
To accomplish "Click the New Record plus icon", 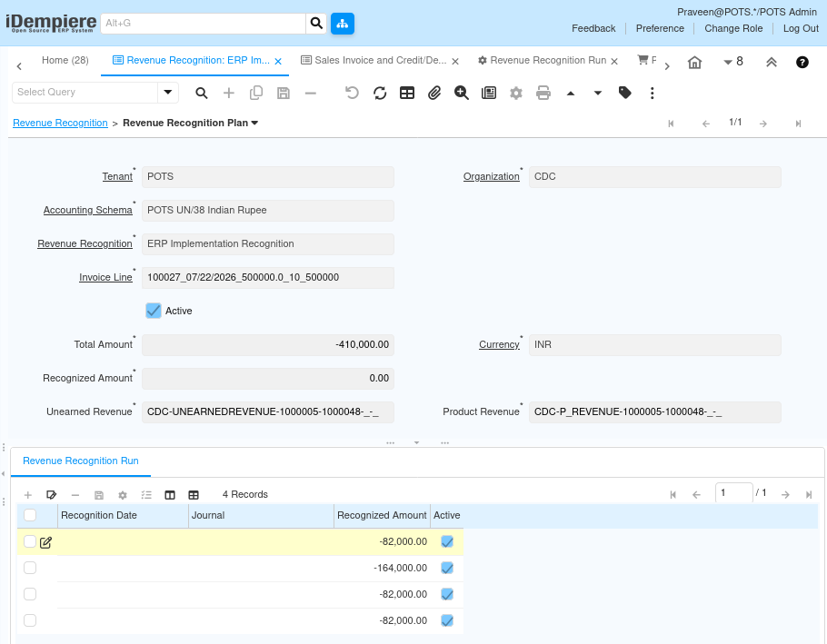I will pos(228,94).
